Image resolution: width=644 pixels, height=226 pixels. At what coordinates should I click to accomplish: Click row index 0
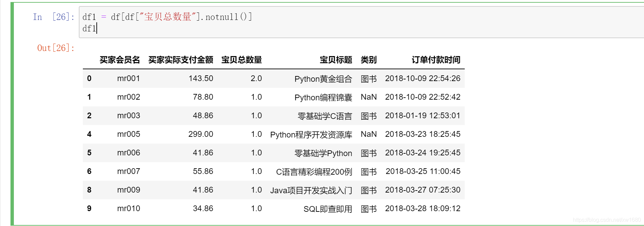[89, 78]
